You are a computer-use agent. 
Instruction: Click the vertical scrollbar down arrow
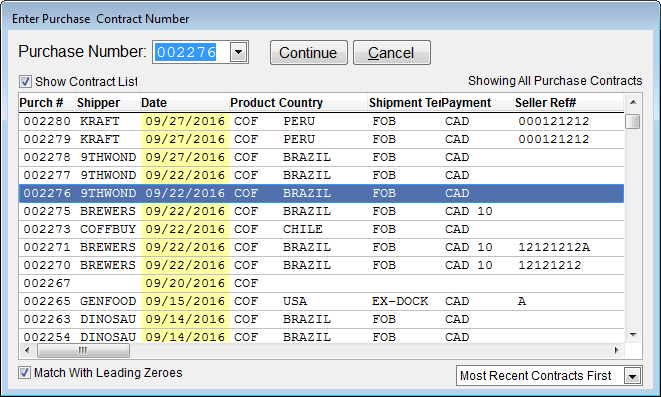click(633, 335)
